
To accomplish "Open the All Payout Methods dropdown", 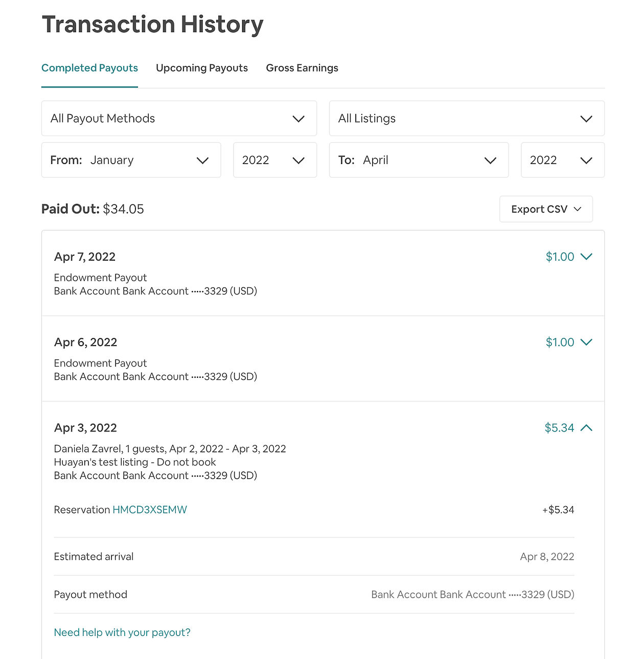I will pyautogui.click(x=179, y=119).
